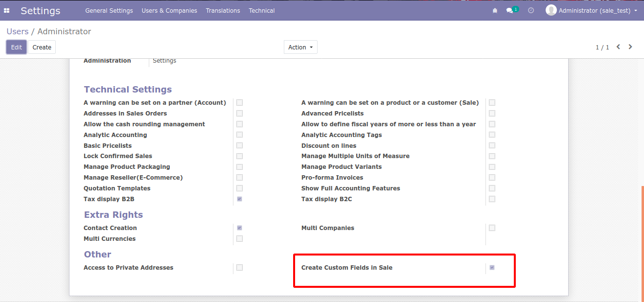The width and height of the screenshot is (644, 302).
Task: Toggle Tax display B2B checkbox
Action: click(239, 199)
